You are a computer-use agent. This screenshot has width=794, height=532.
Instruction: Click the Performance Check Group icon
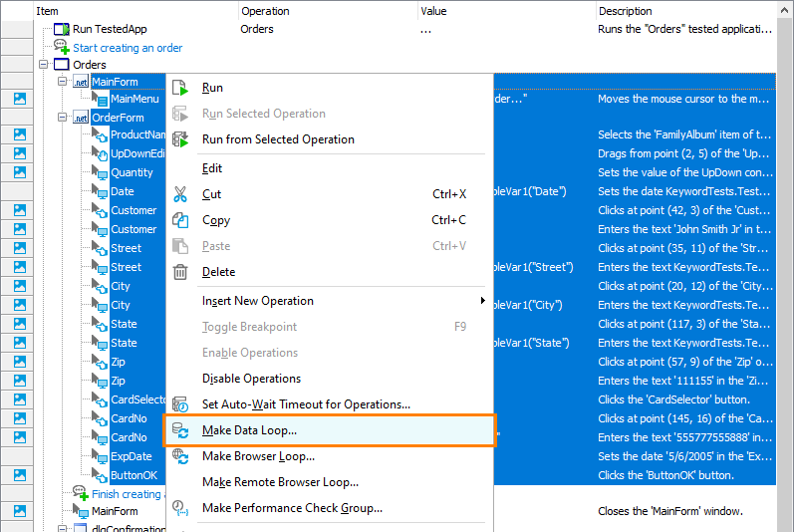tap(180, 508)
